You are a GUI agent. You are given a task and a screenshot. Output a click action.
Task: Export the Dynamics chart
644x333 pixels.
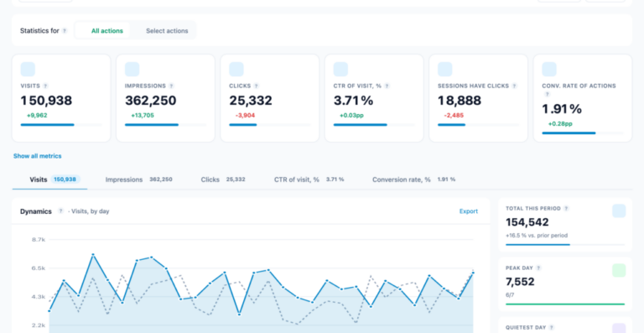pos(469,211)
